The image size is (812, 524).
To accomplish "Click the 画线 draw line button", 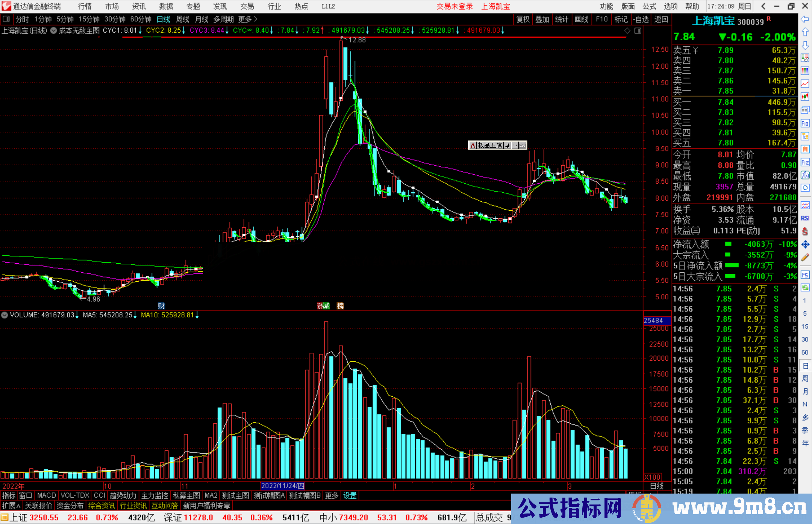I will pos(582,19).
